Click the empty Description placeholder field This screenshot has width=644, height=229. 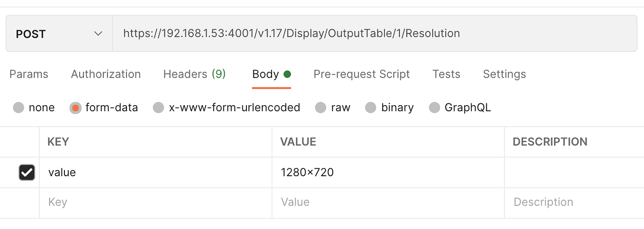click(x=573, y=202)
